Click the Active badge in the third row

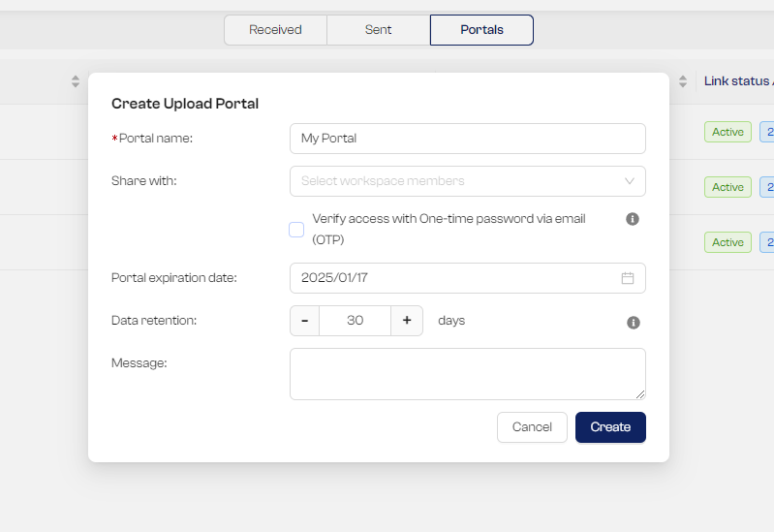coord(728,242)
